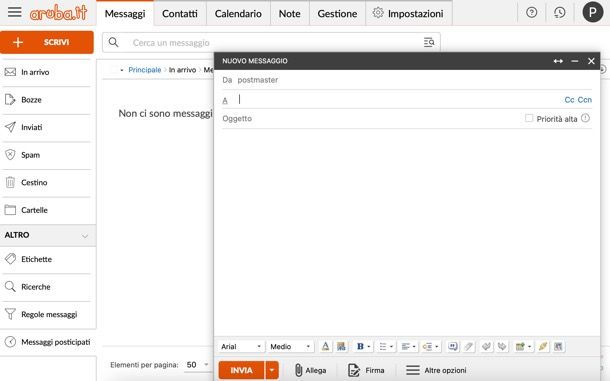Open the history clock icon
Screen dimensions: 610x381
[559, 12]
